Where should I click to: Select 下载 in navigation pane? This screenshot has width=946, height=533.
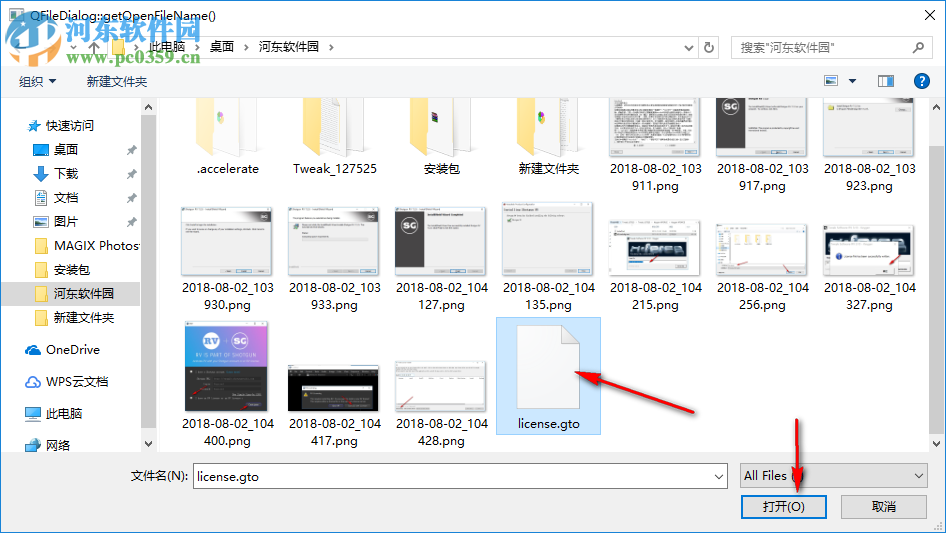pyautogui.click(x=66, y=173)
